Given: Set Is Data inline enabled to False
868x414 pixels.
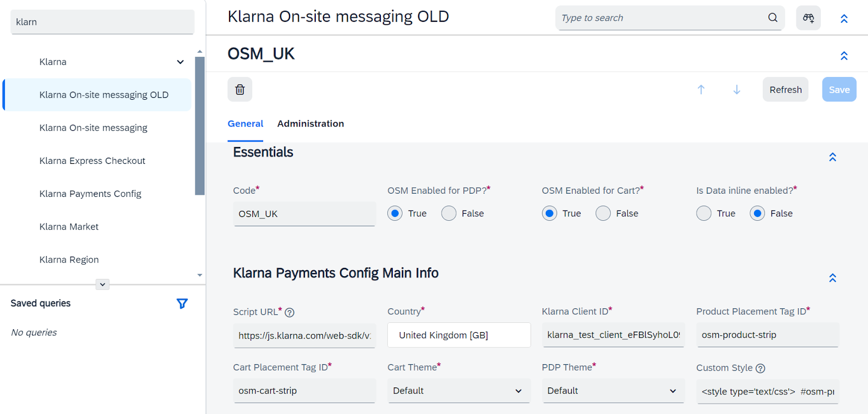Looking at the screenshot, I should click(x=757, y=214).
